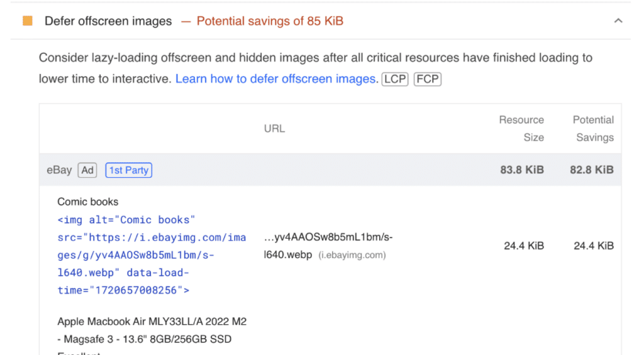Click the i.ebayimg.com domain text
The width and height of the screenshot is (644, 355).
point(352,255)
